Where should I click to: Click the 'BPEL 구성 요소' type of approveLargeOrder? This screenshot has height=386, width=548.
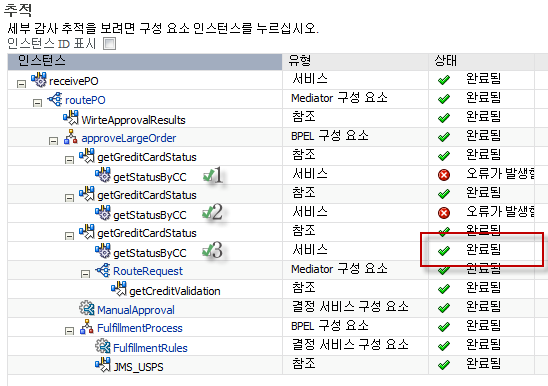pyautogui.click(x=330, y=136)
